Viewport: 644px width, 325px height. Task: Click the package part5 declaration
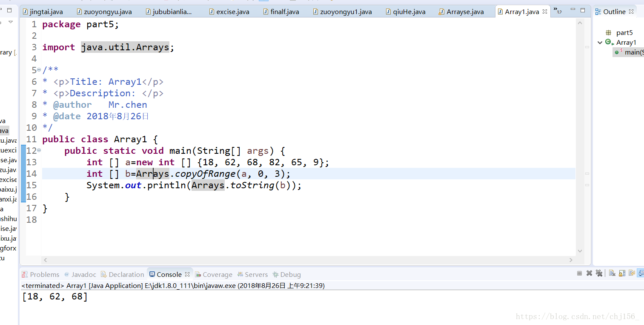[80, 24]
